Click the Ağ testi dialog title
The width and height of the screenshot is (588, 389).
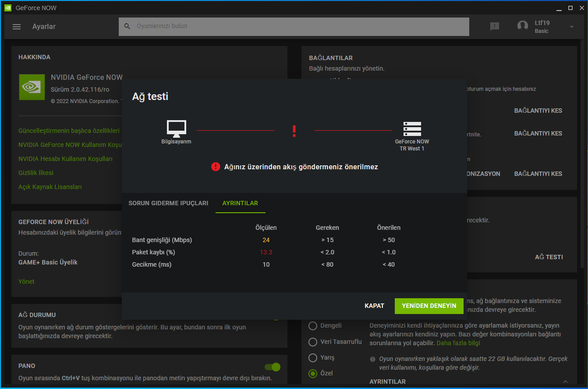[x=150, y=96]
